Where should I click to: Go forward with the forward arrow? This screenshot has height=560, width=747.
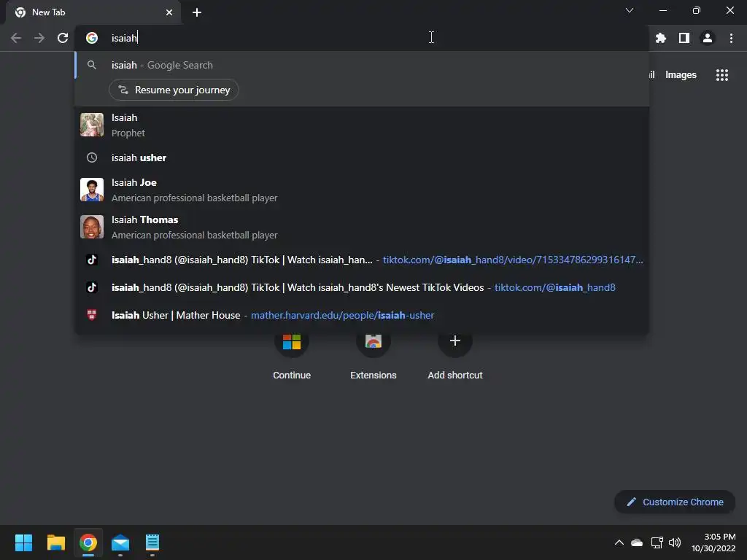click(x=39, y=38)
